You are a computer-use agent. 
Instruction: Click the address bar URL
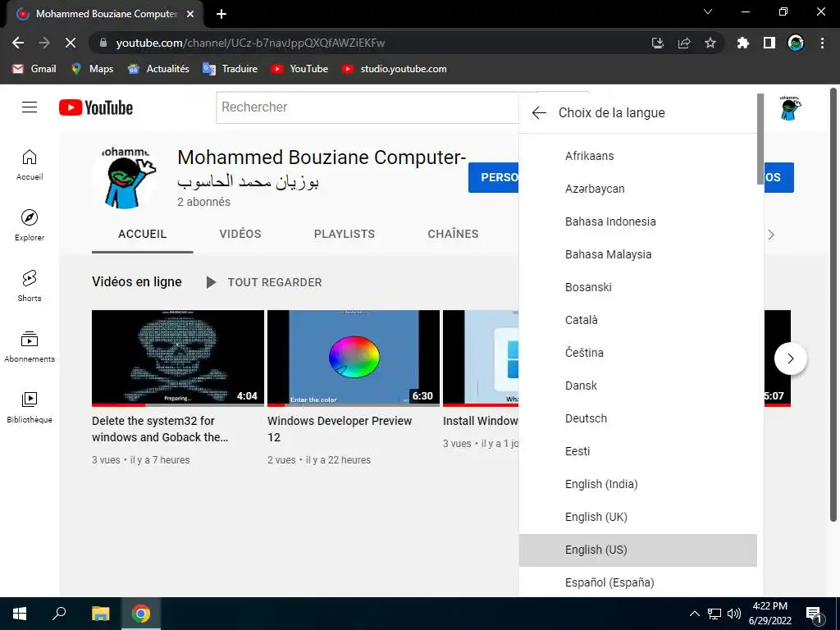click(x=251, y=43)
